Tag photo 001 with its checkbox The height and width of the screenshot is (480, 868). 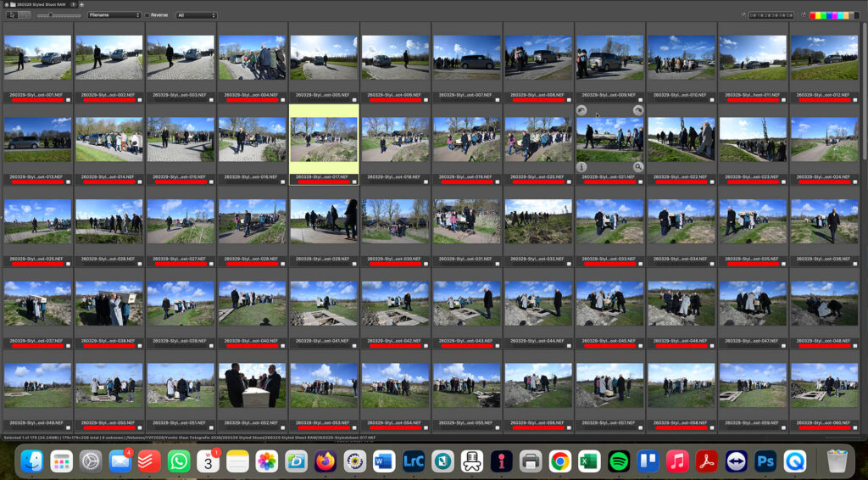(x=68, y=100)
